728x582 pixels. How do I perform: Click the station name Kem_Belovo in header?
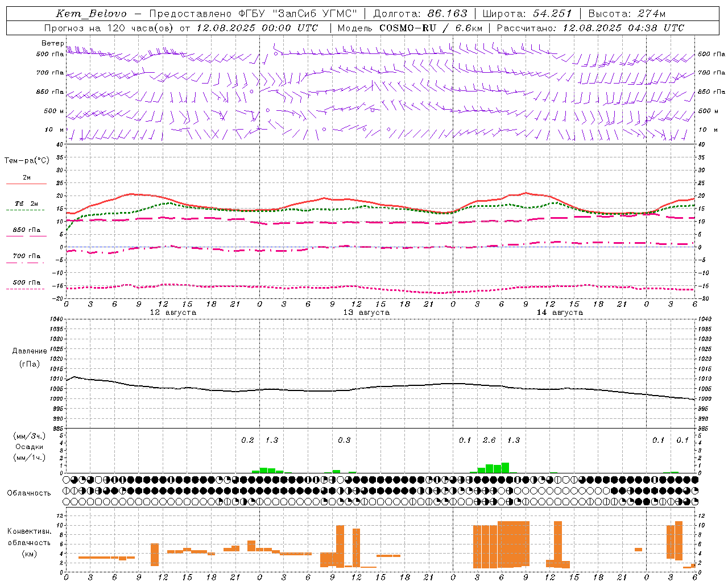92,14
